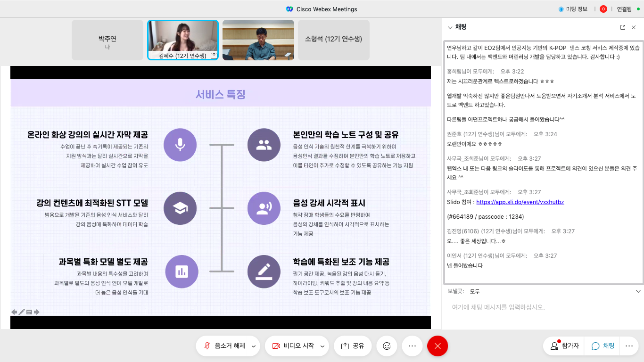Screen dimensions: 644x362
Task: Collapse the 채팅 panel header chevron
Action: pos(450,27)
